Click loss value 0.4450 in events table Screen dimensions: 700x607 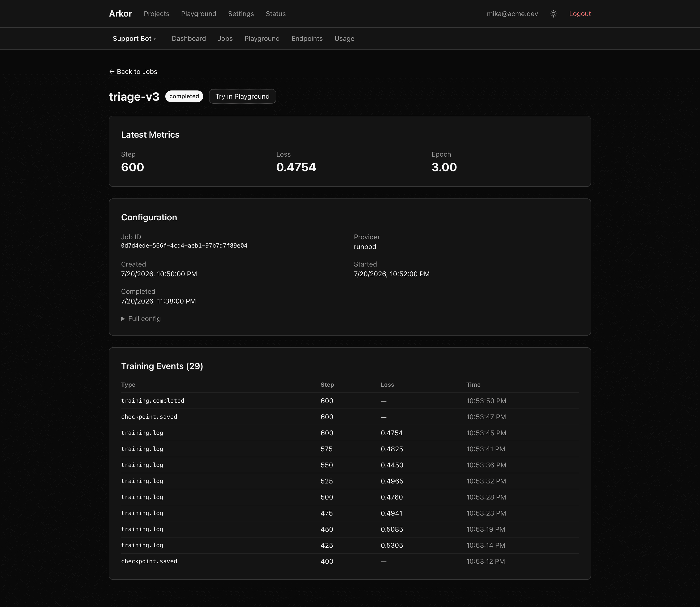(392, 465)
